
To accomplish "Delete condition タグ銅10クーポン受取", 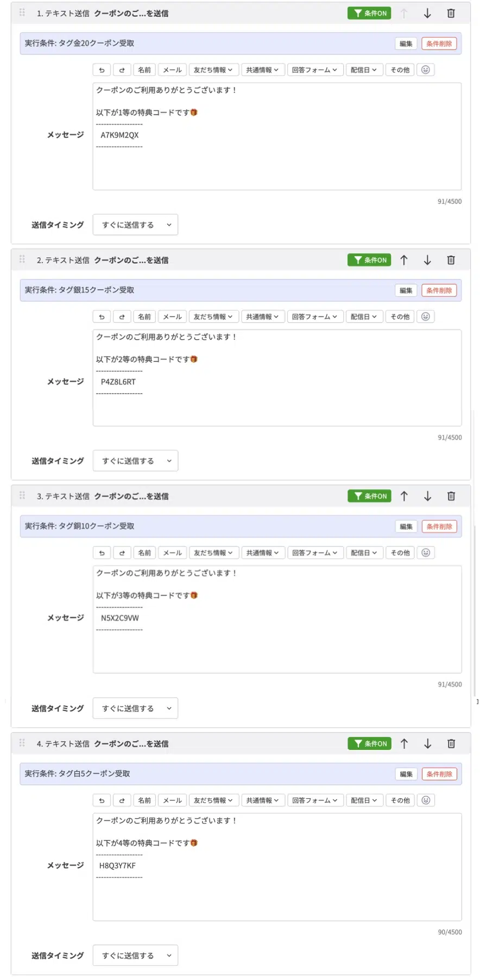I will coord(439,527).
